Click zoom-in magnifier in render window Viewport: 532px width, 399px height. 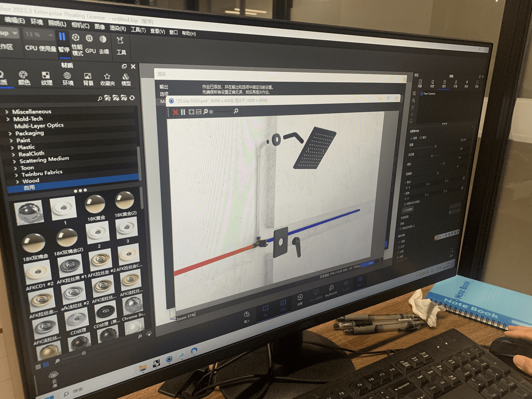pyautogui.click(x=236, y=111)
